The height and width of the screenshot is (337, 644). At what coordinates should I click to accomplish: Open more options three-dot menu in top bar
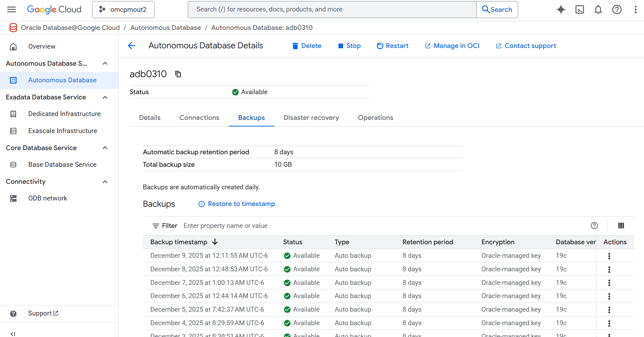[x=636, y=9]
